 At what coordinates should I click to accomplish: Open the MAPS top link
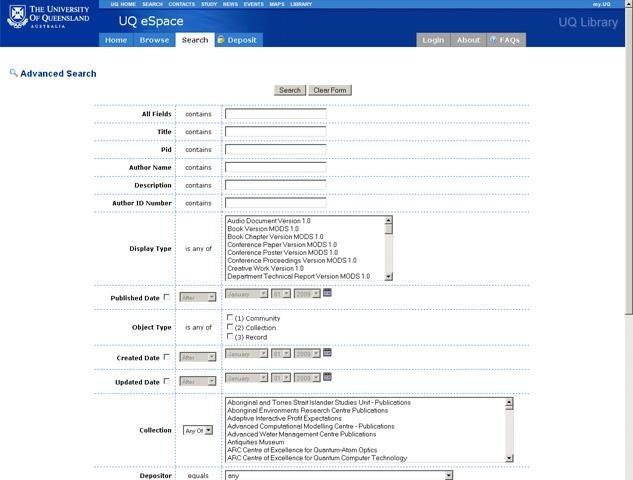pos(277,4)
